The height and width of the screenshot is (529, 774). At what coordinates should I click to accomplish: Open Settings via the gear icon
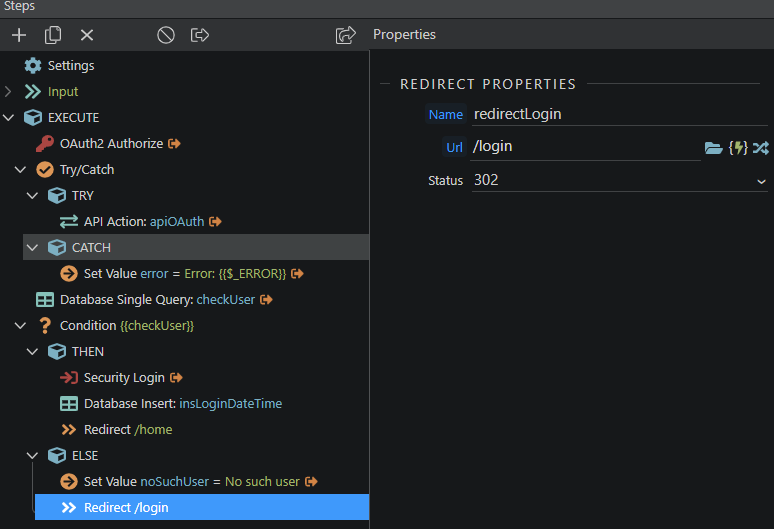[x=33, y=66]
